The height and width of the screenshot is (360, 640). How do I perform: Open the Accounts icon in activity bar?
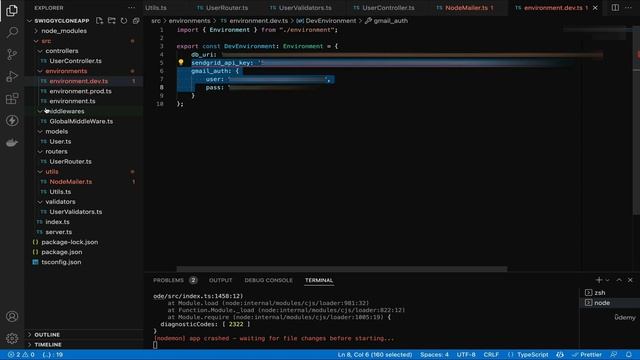point(12,316)
